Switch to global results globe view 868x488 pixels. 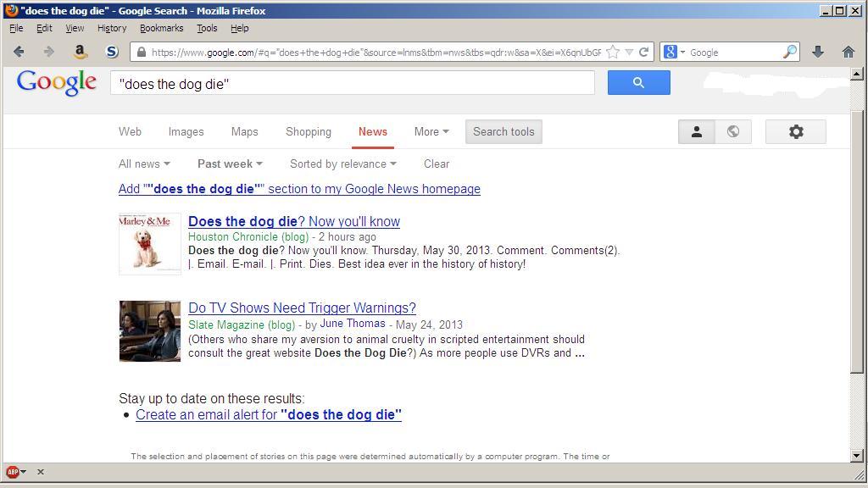point(733,131)
